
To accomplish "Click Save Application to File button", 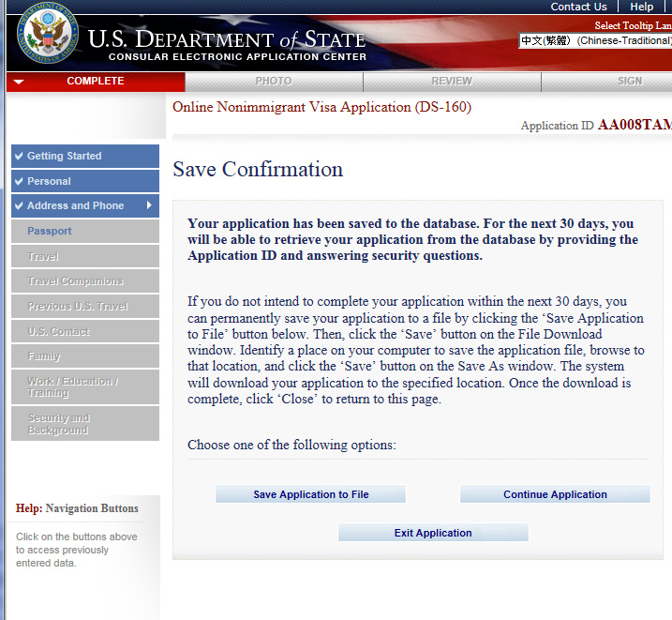I will pos(311,494).
